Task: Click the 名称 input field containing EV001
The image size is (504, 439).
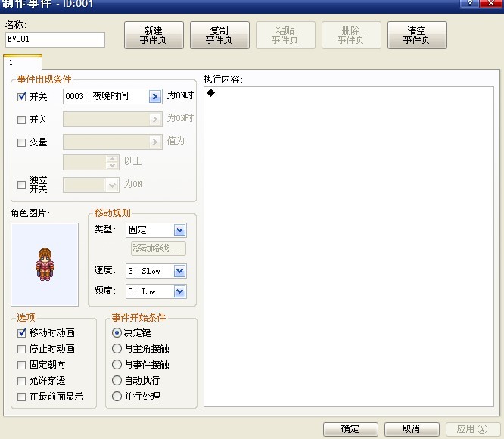Action: pos(55,39)
